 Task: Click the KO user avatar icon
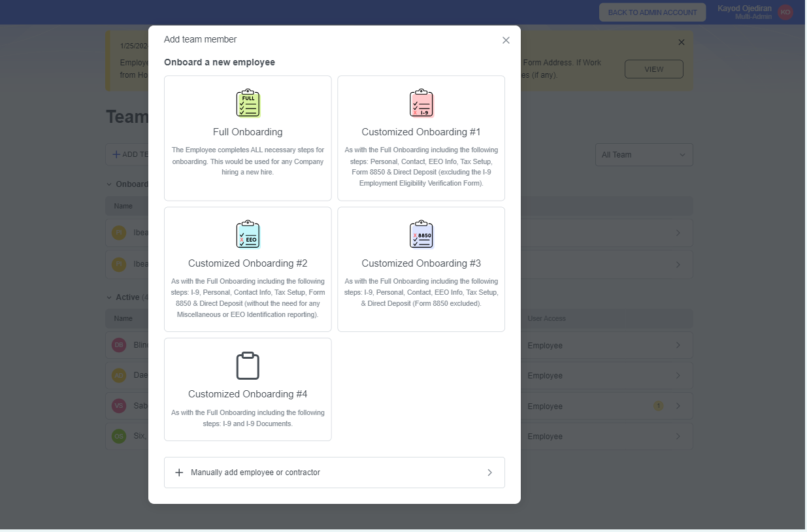[x=785, y=12]
